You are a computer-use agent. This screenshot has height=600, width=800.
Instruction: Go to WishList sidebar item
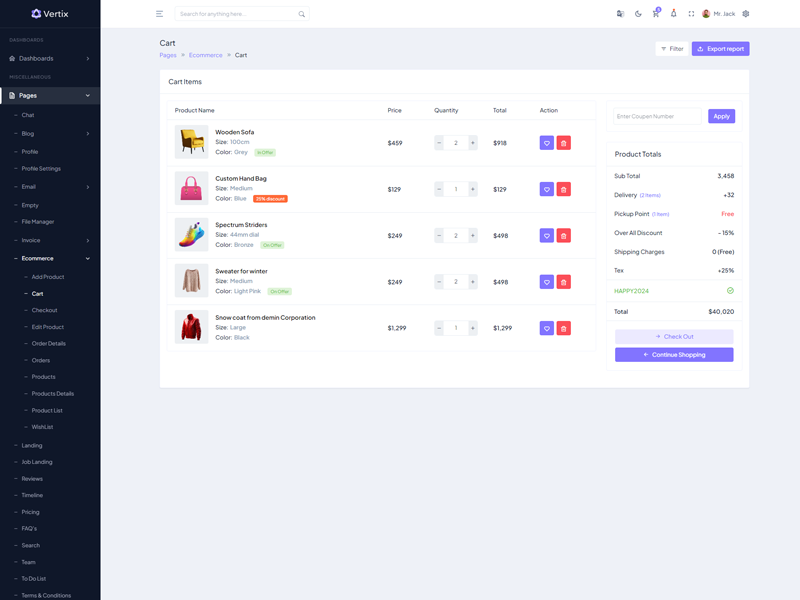[x=42, y=427]
